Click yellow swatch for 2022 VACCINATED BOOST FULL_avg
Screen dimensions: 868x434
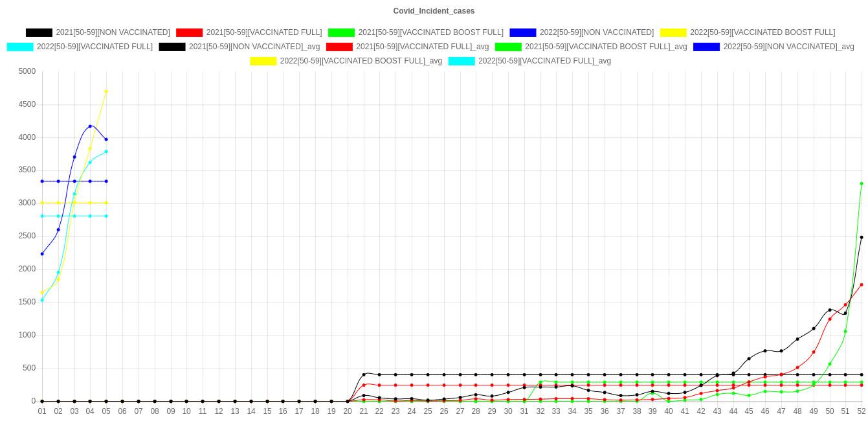point(263,61)
